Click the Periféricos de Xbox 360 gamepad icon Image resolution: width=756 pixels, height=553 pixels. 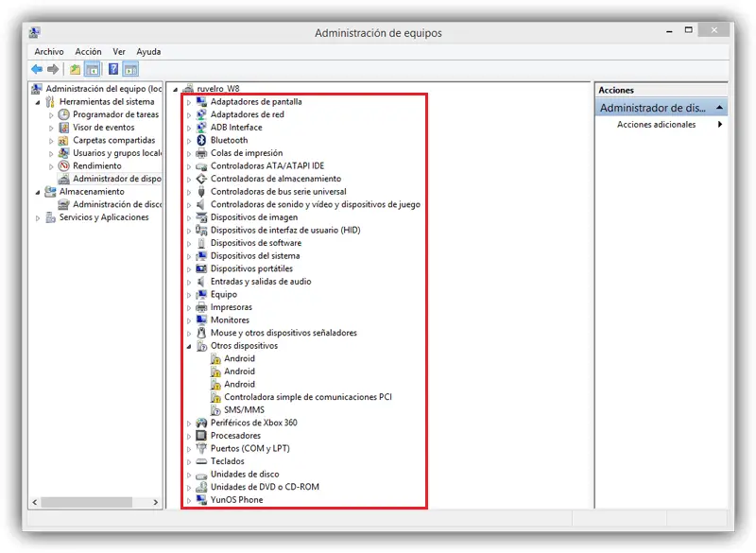[201, 423]
